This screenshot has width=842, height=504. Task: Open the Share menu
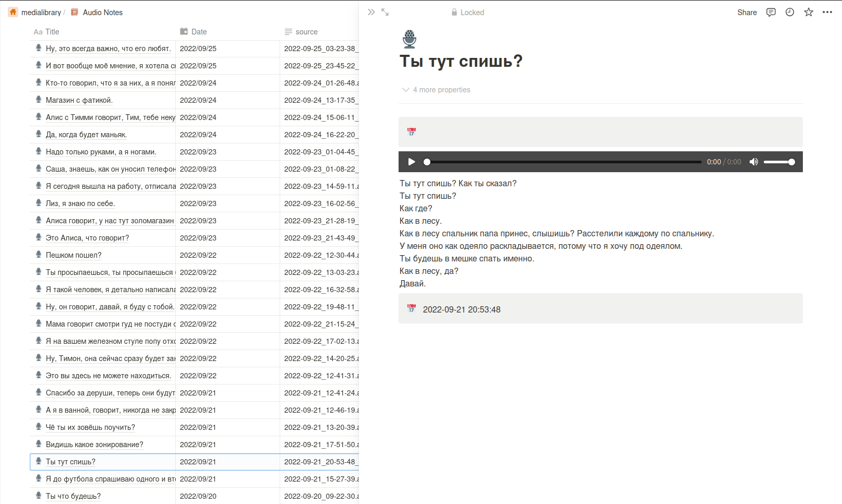(747, 12)
